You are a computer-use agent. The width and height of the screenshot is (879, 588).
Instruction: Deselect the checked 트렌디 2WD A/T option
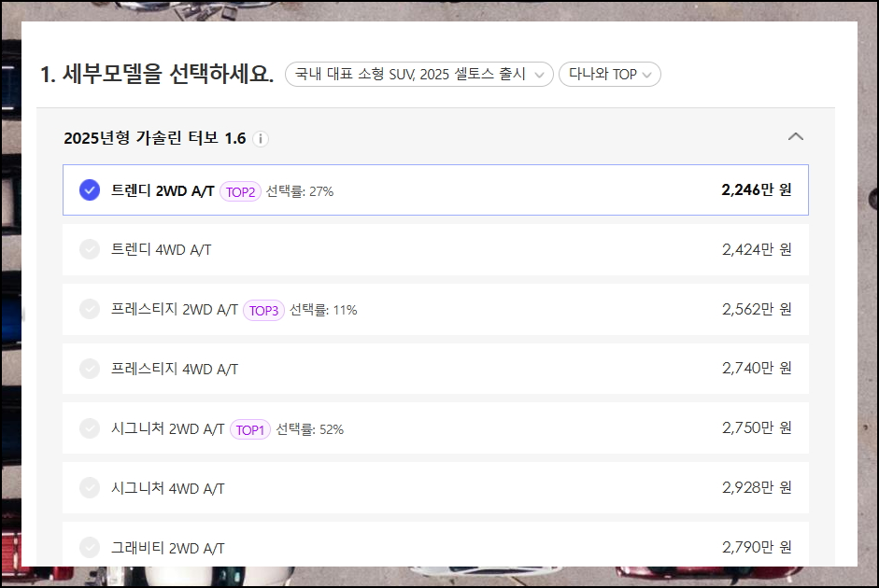click(x=90, y=189)
